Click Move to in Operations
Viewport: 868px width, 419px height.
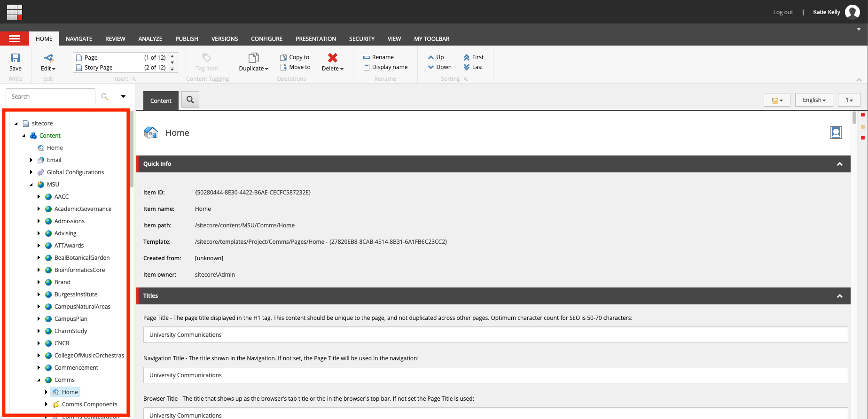[295, 67]
